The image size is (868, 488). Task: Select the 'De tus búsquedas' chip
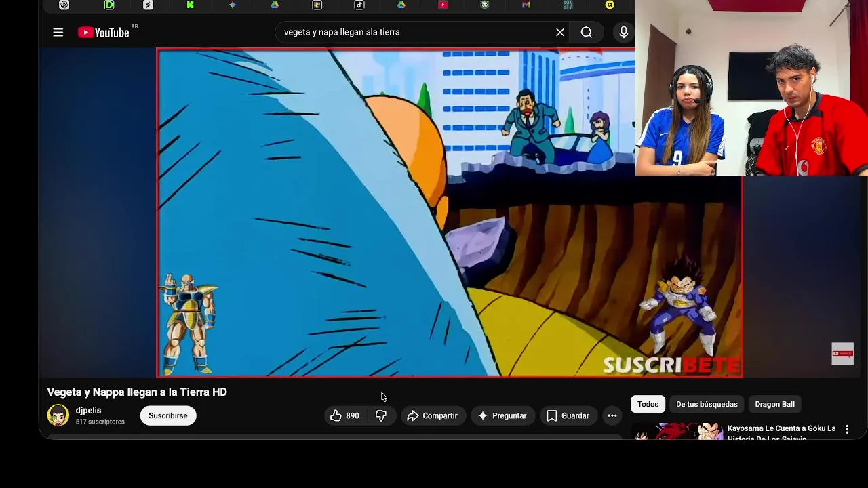707,404
